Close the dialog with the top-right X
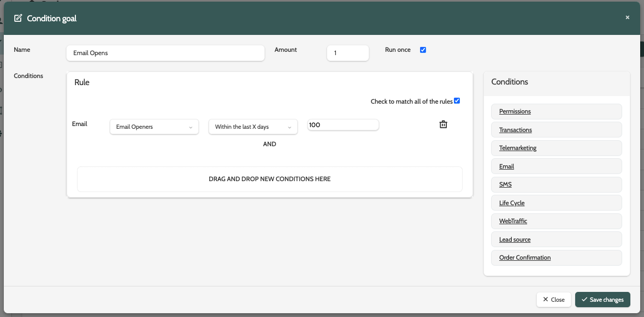This screenshot has width=644, height=317. coord(627,17)
